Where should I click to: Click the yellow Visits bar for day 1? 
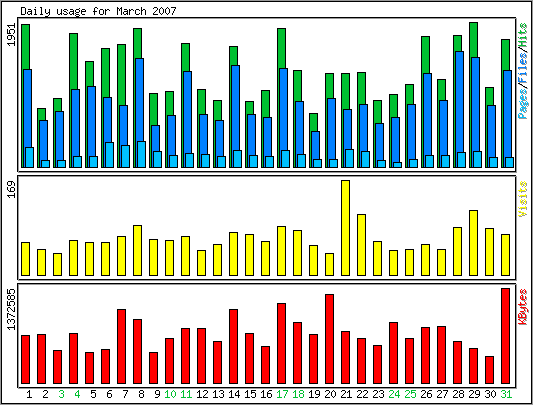[25, 259]
